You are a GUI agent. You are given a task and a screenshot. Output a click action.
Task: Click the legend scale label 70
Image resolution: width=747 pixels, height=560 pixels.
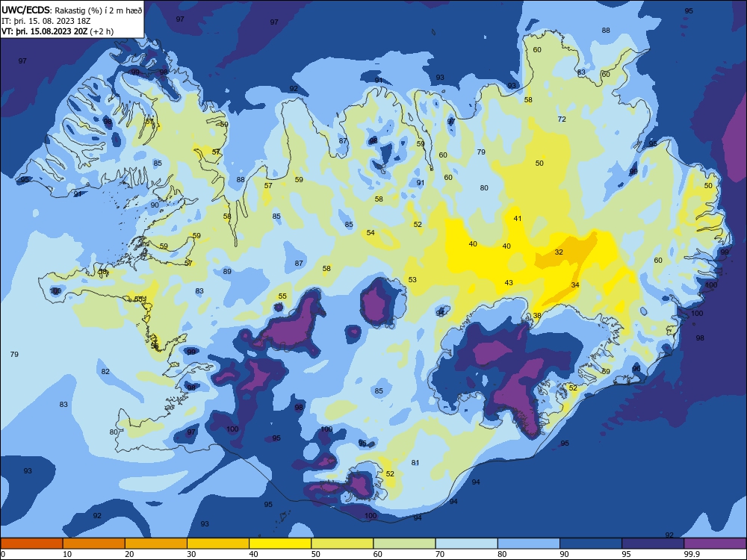point(440,554)
